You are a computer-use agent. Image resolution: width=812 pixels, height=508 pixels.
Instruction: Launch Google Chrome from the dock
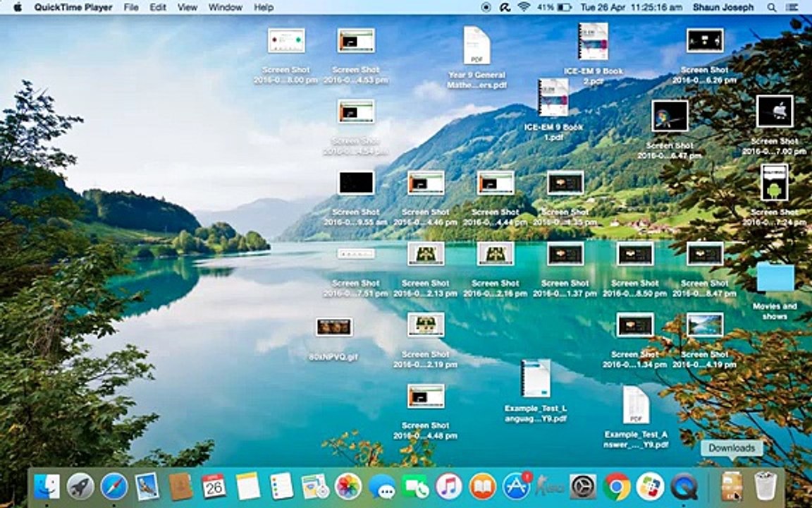tap(617, 486)
